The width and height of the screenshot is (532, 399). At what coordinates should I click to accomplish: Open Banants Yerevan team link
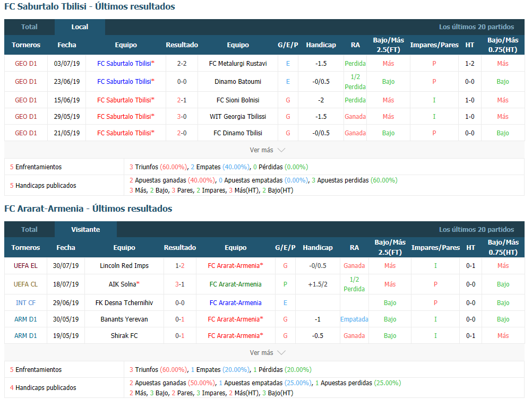point(124,319)
